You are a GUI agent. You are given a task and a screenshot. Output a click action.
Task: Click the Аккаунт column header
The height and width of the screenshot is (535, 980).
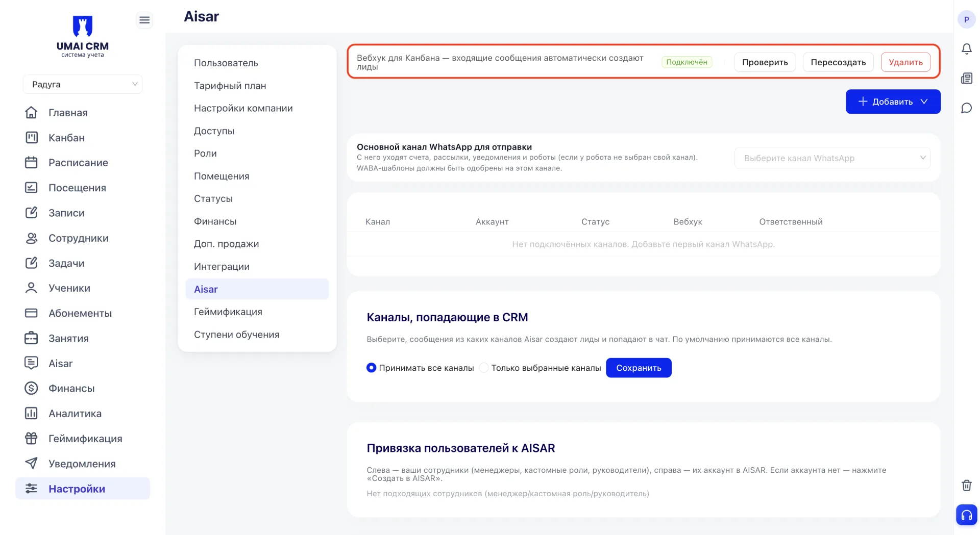492,222
